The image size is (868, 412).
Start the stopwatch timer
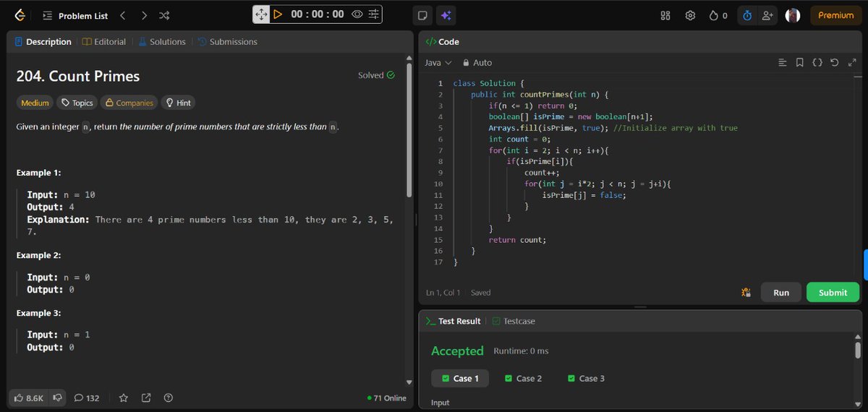point(278,14)
